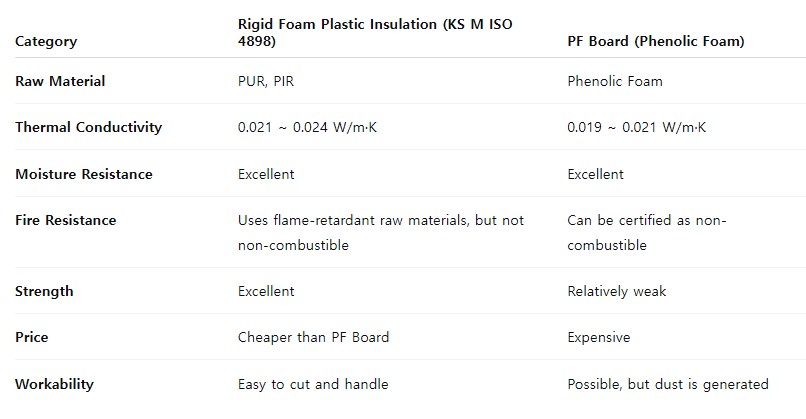
Task: Select the Strength row label
Action: [44, 292]
